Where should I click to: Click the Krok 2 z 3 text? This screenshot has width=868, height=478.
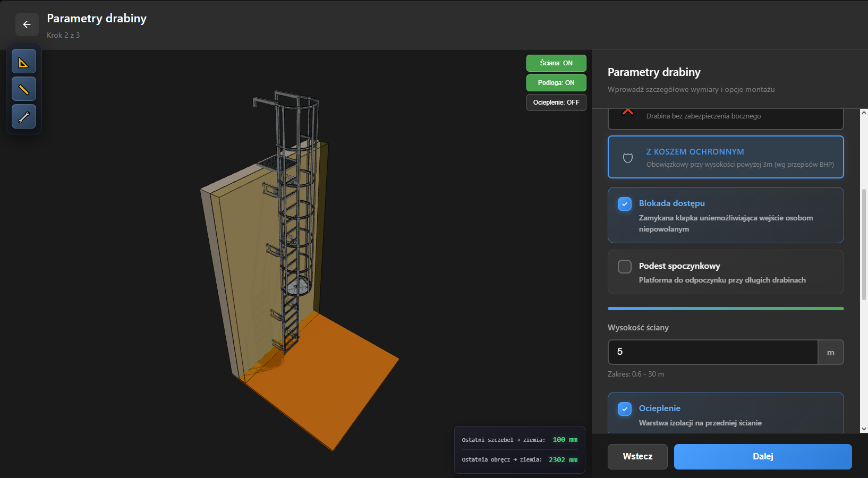tap(63, 35)
